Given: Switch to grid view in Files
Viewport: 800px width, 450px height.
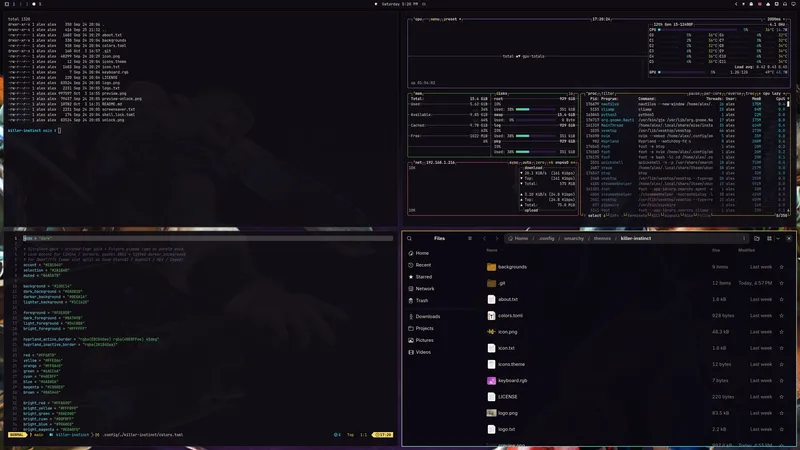Looking at the screenshot, I should 769,238.
